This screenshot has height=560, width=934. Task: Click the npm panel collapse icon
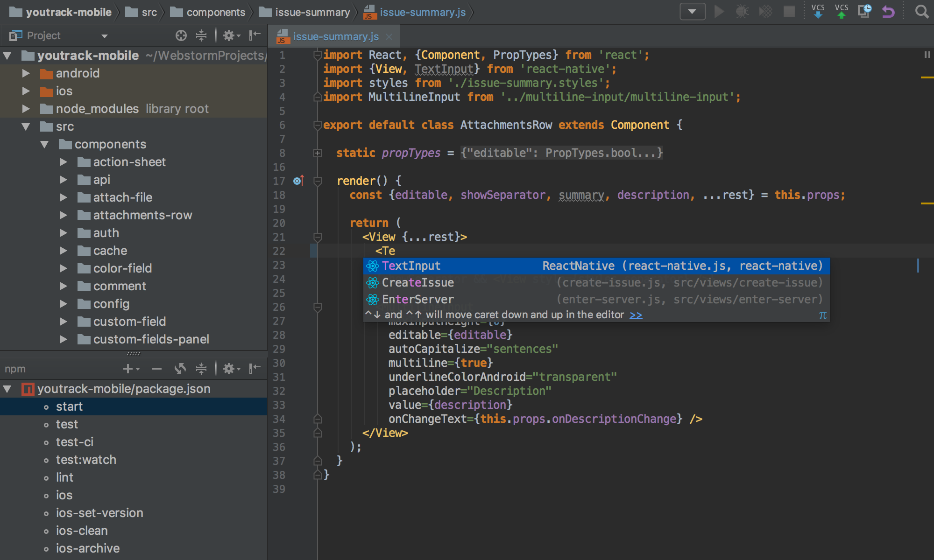pos(256,369)
